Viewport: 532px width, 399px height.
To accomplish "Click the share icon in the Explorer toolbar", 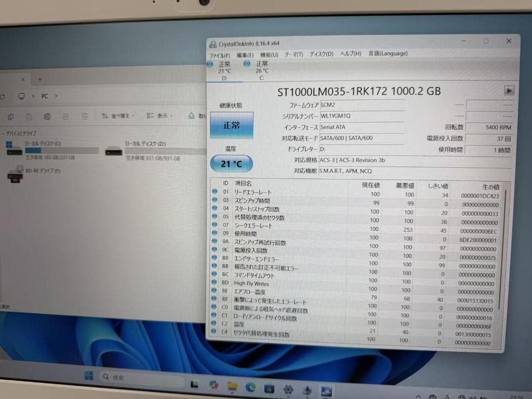I will coord(66,116).
